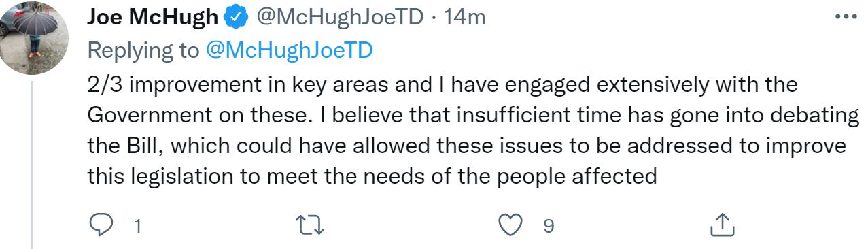Open the @McHughJoeTD handle beside the name
868x249 pixels.
tap(339, 18)
